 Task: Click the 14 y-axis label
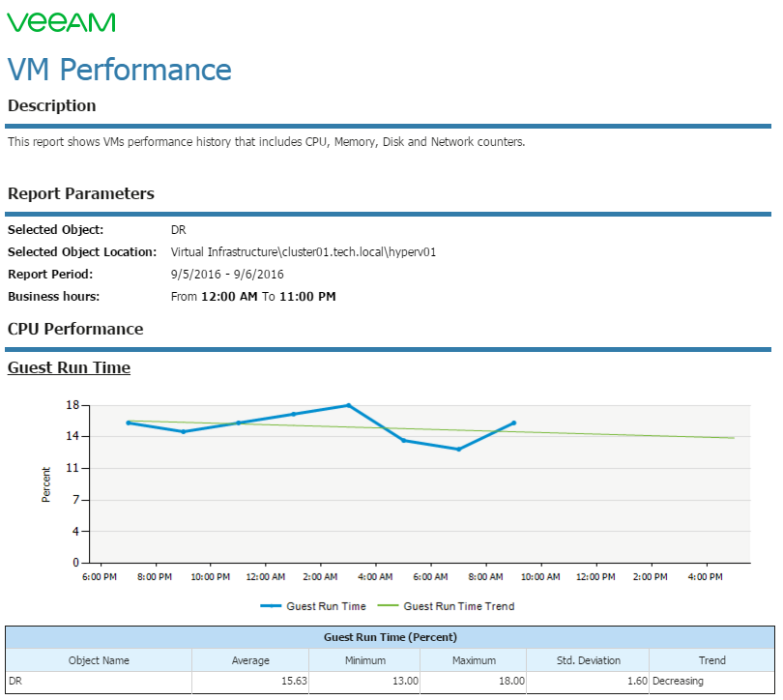click(72, 436)
